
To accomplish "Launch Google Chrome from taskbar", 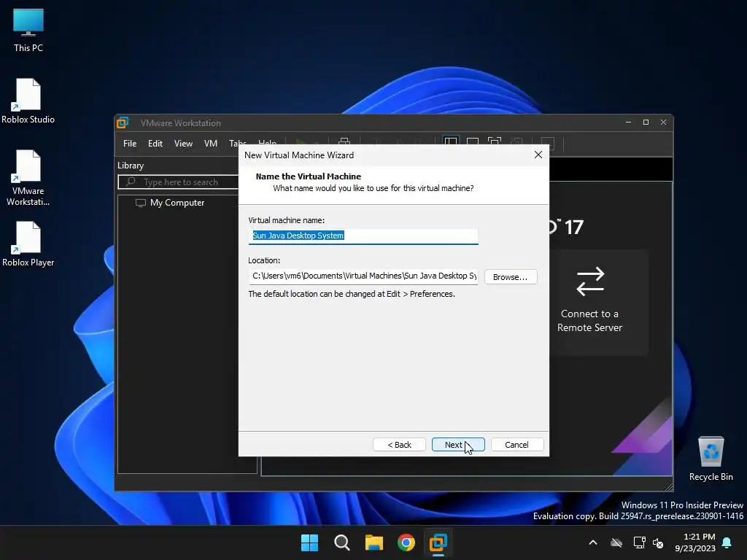I will tap(406, 542).
